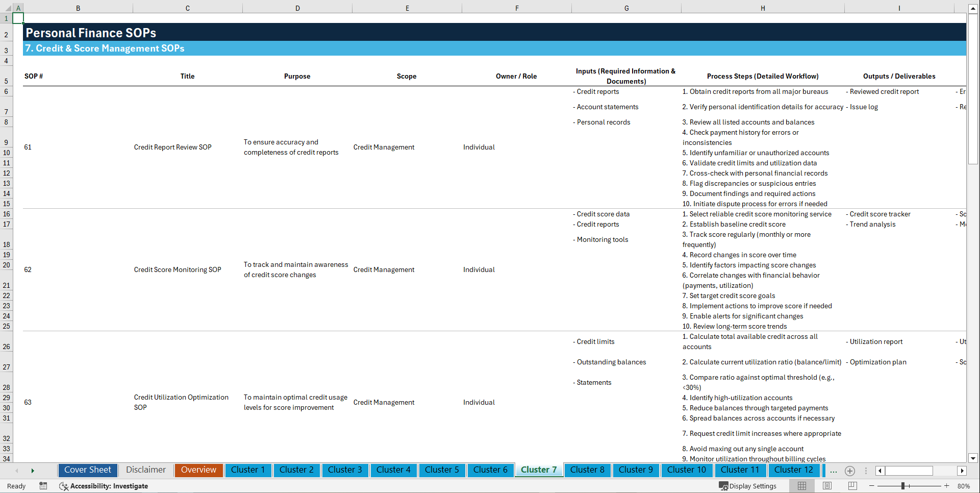Zoom out with the minus icon
The image size is (980, 493).
[872, 486]
